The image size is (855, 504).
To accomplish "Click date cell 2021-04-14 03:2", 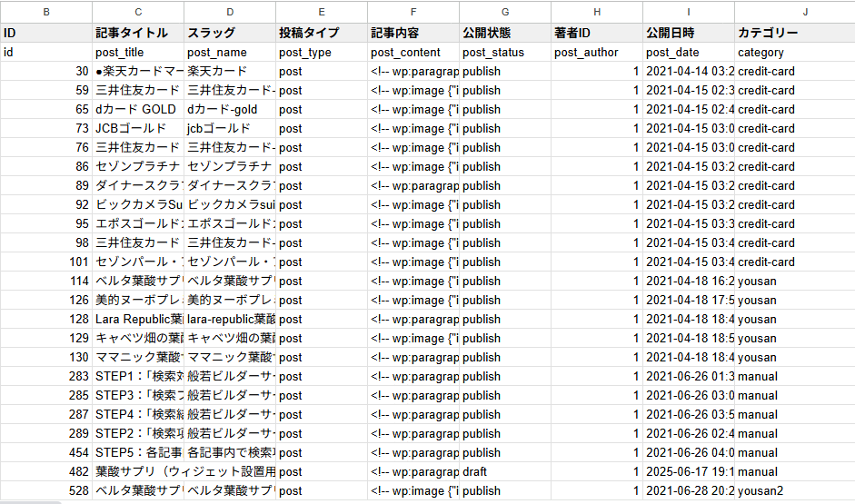I will point(688,72).
